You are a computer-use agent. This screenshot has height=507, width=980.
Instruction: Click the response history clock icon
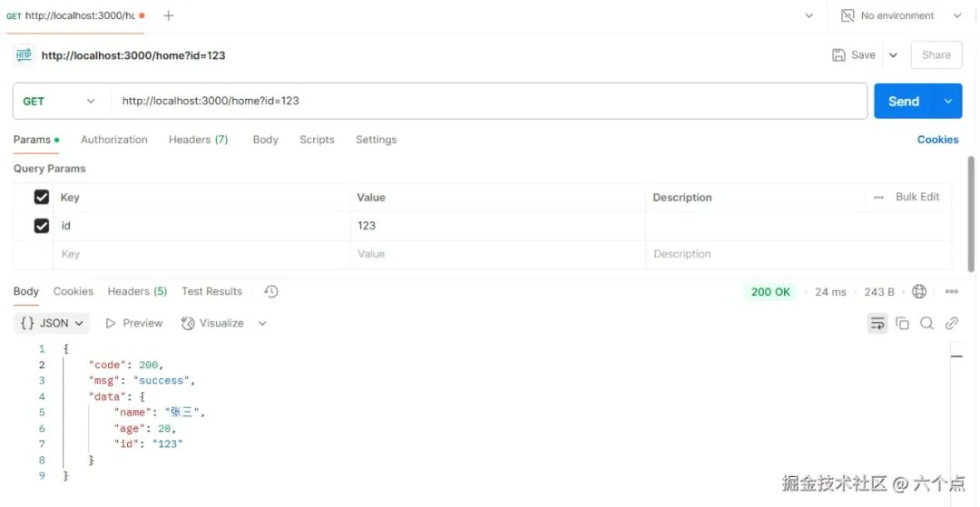pos(271,291)
